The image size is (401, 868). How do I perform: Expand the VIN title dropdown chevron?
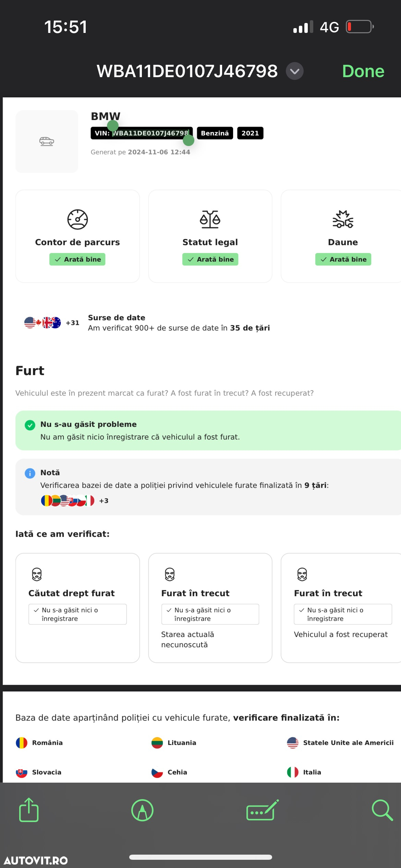point(295,71)
